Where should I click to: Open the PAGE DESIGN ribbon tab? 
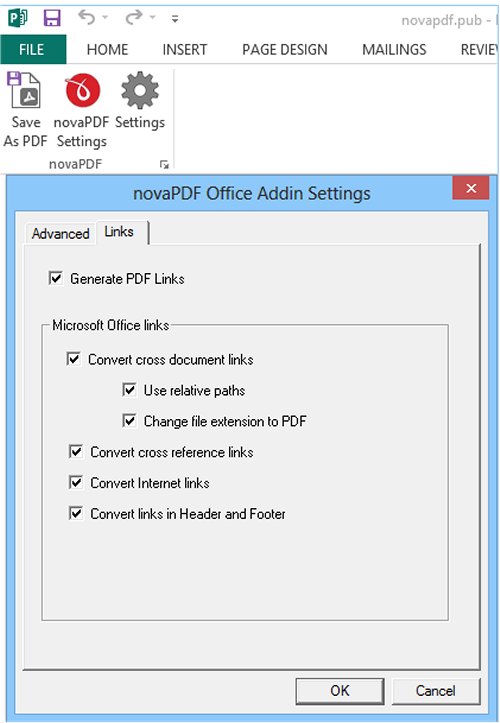pos(285,49)
